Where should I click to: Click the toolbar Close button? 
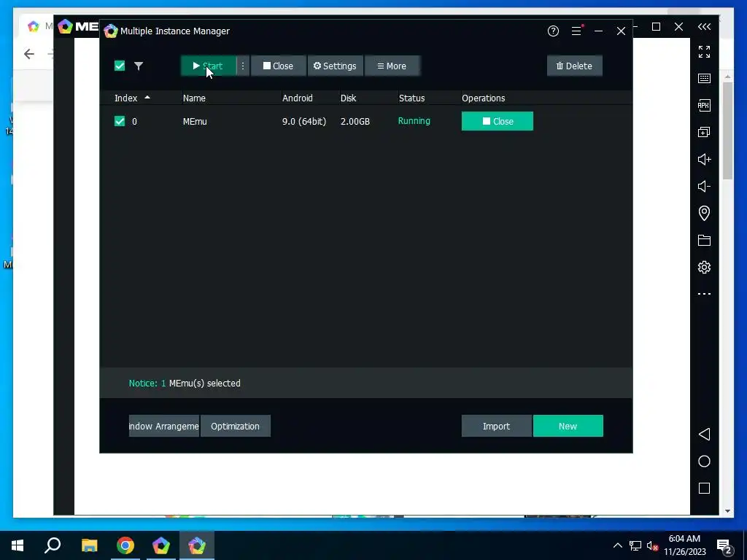point(278,66)
